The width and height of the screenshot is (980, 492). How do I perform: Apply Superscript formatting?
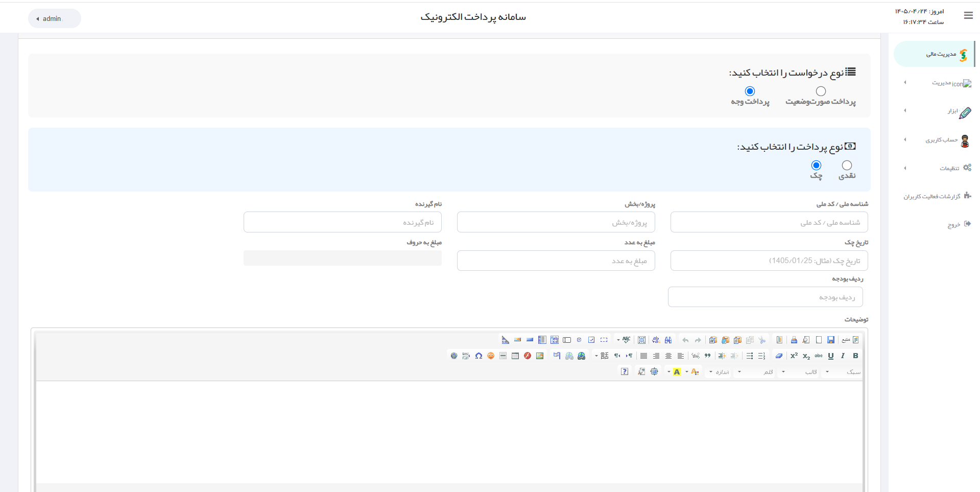click(794, 356)
